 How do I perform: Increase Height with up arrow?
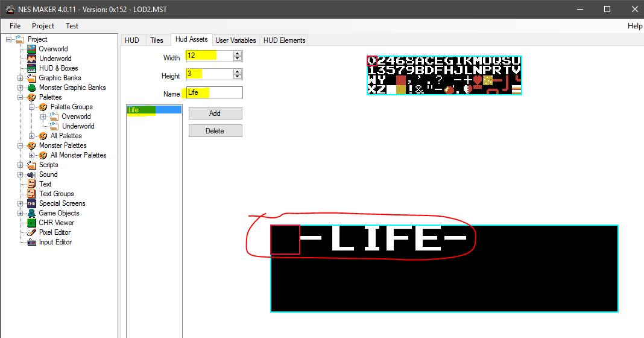coord(238,72)
